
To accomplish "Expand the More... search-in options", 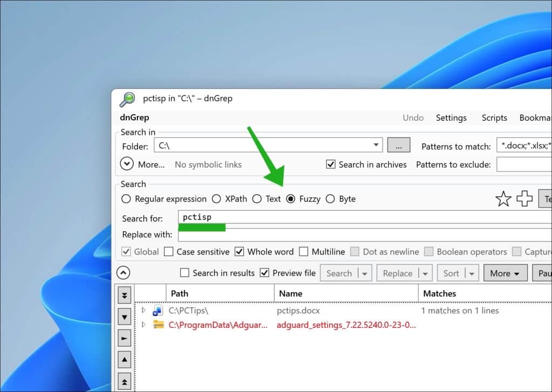I will [x=127, y=164].
